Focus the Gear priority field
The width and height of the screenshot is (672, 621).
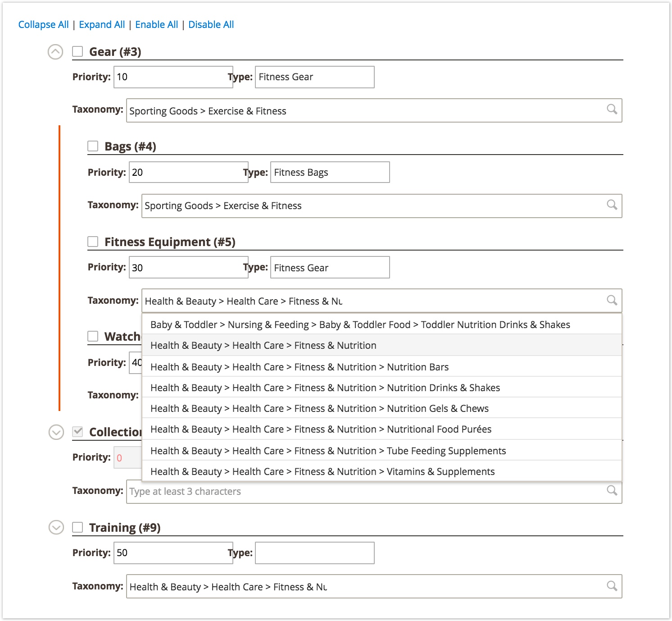tap(173, 77)
